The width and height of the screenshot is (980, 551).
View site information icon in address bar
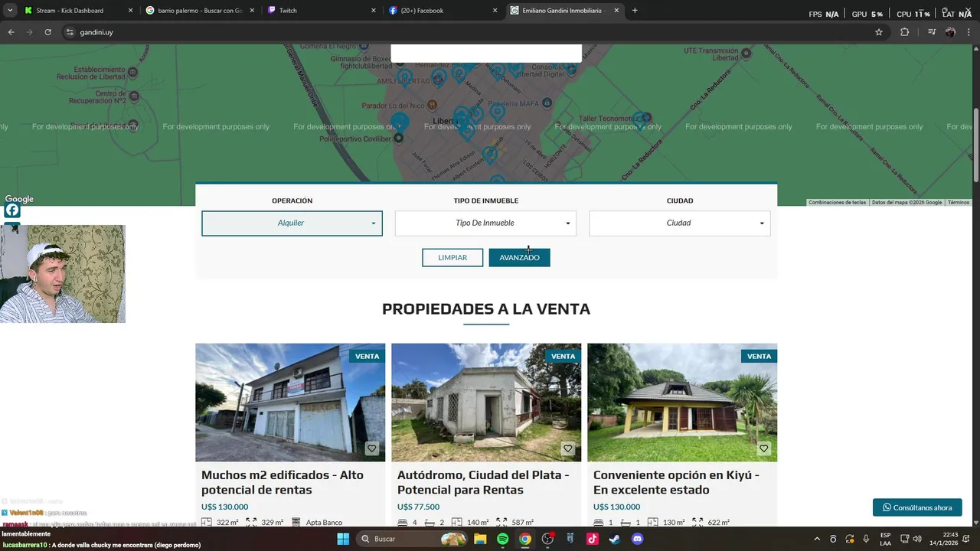[70, 32]
